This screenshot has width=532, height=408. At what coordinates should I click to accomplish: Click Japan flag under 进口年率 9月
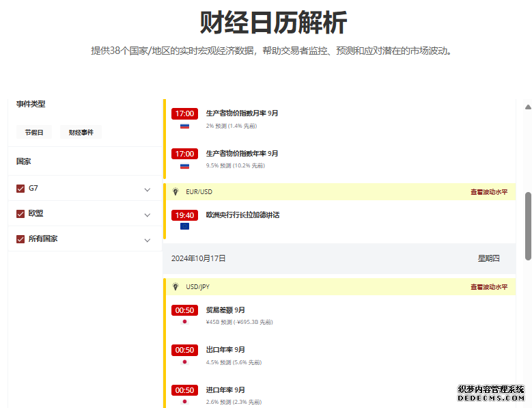click(184, 402)
